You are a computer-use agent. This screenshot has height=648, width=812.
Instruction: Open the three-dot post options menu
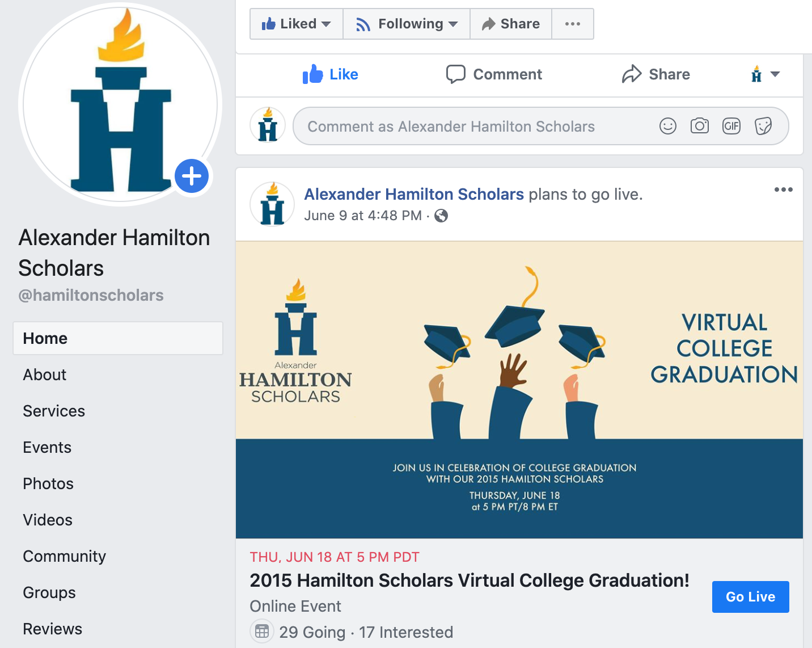(783, 190)
